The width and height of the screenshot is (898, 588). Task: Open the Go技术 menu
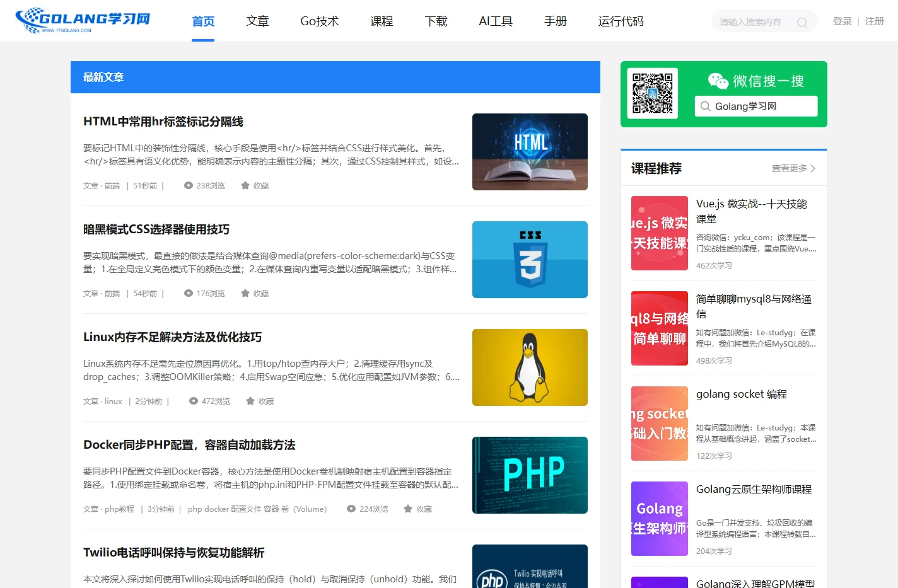tap(320, 21)
